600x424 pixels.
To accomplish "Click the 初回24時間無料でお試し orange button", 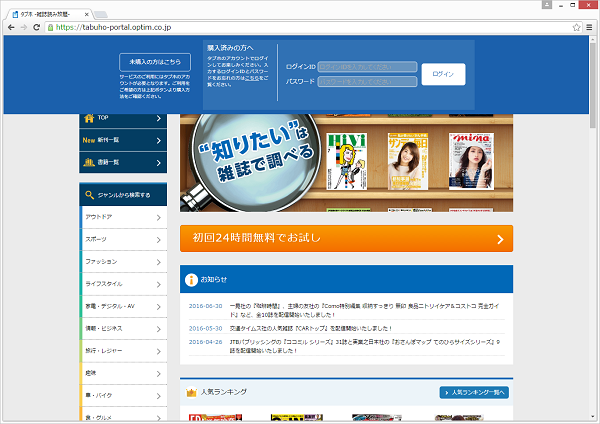I will pos(346,239).
